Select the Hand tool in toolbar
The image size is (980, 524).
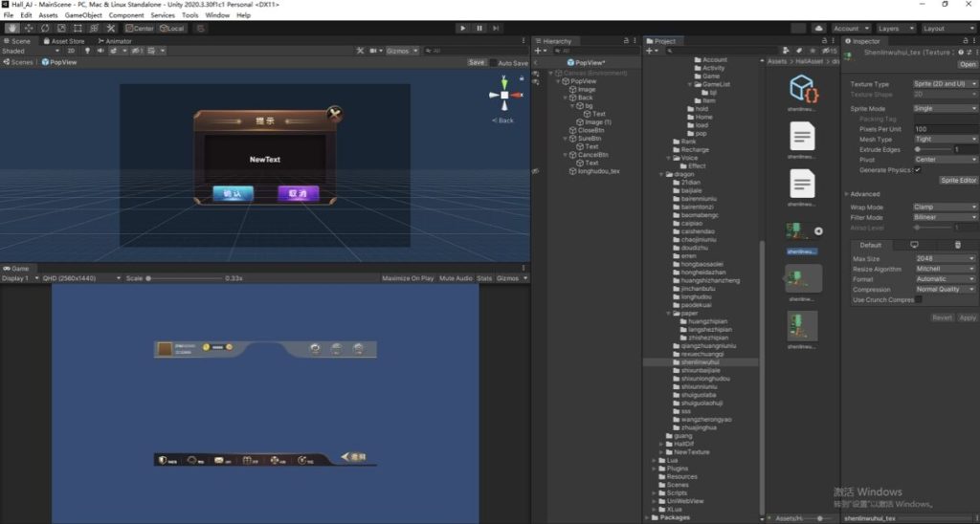coord(12,29)
